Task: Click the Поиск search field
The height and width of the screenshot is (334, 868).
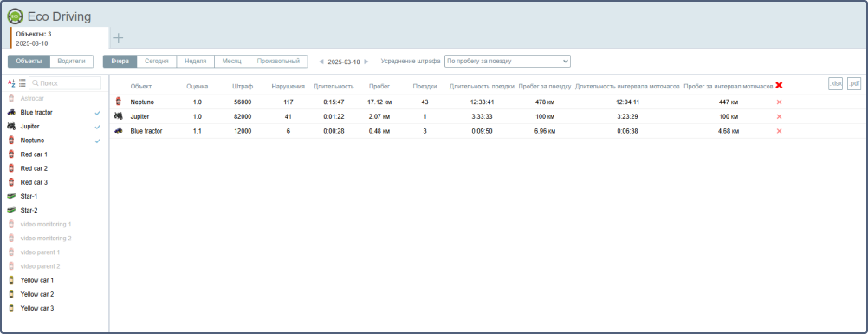Action: coord(65,83)
